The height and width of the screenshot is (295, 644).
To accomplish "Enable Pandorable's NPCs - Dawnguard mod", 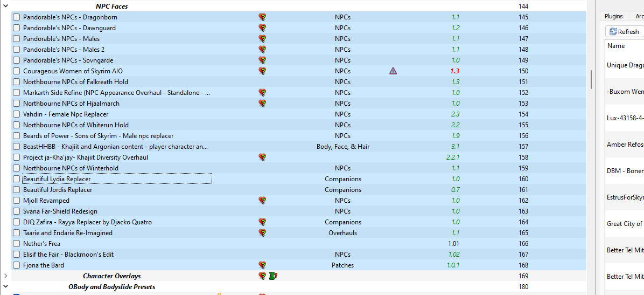I will click(x=17, y=28).
